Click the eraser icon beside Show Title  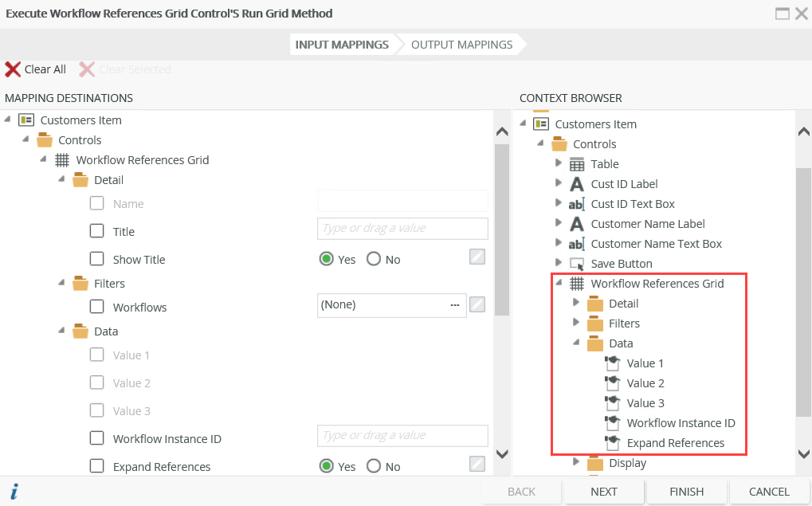point(477,257)
